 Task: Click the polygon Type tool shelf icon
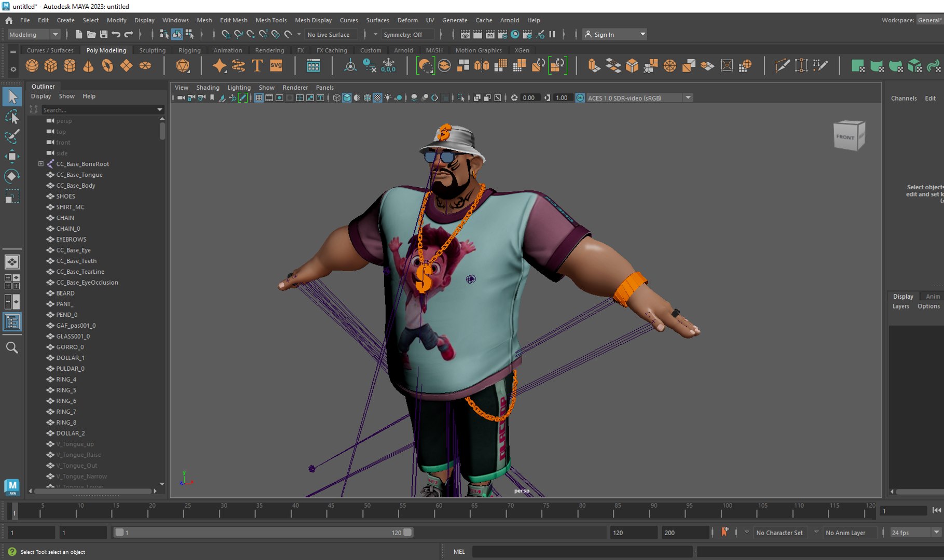257,66
